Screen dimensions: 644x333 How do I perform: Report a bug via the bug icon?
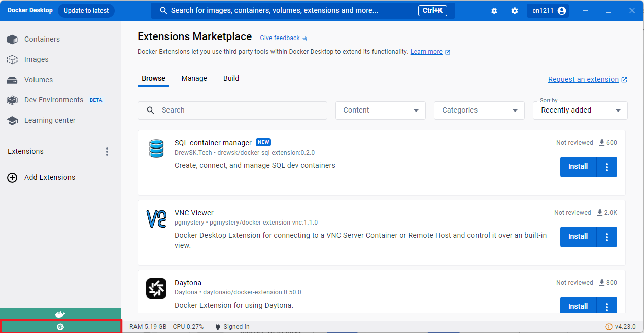[x=494, y=10]
